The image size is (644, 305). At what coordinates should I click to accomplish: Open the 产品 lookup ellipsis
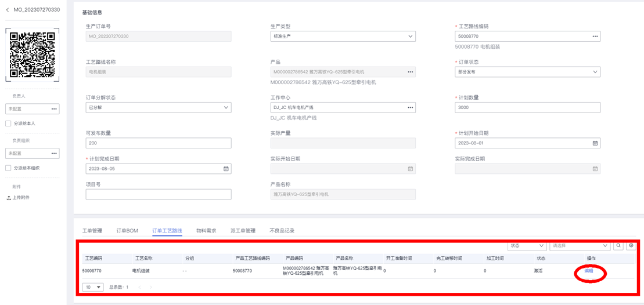tap(410, 72)
